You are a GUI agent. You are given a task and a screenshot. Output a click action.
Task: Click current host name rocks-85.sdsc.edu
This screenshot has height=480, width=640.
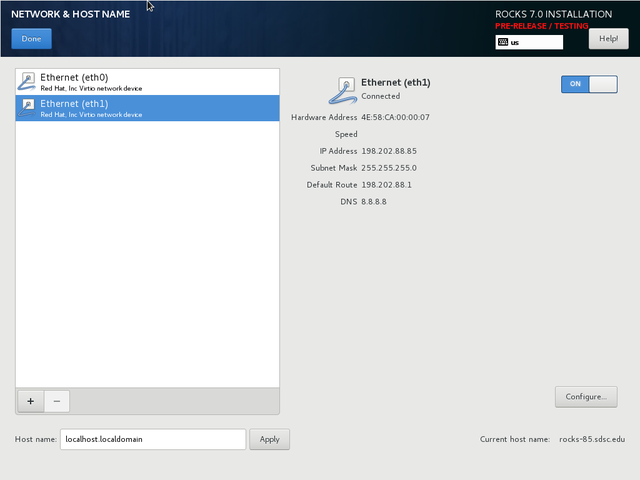tap(591, 439)
